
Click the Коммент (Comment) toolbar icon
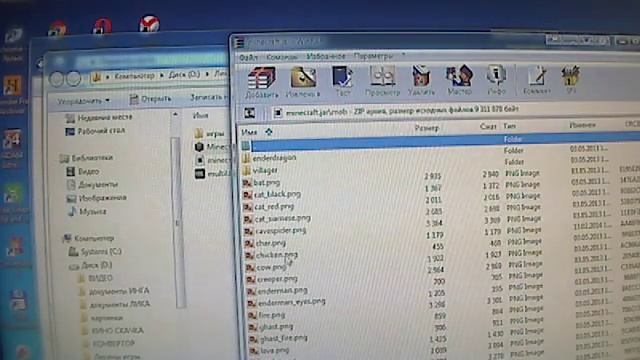click(x=537, y=80)
